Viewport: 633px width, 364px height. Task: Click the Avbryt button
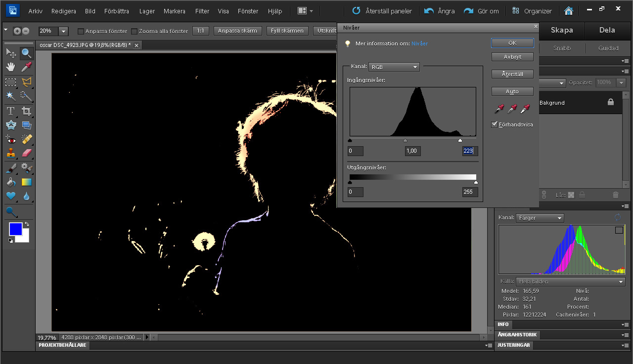tap(512, 57)
